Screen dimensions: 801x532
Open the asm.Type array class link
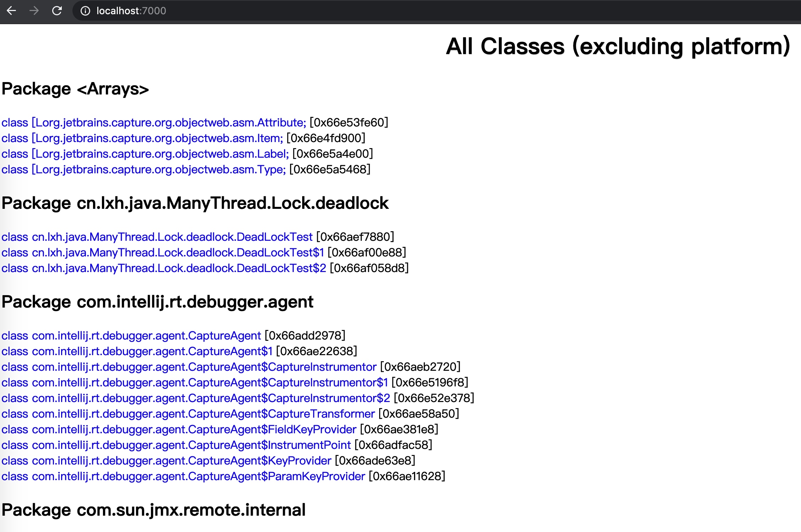coord(143,169)
